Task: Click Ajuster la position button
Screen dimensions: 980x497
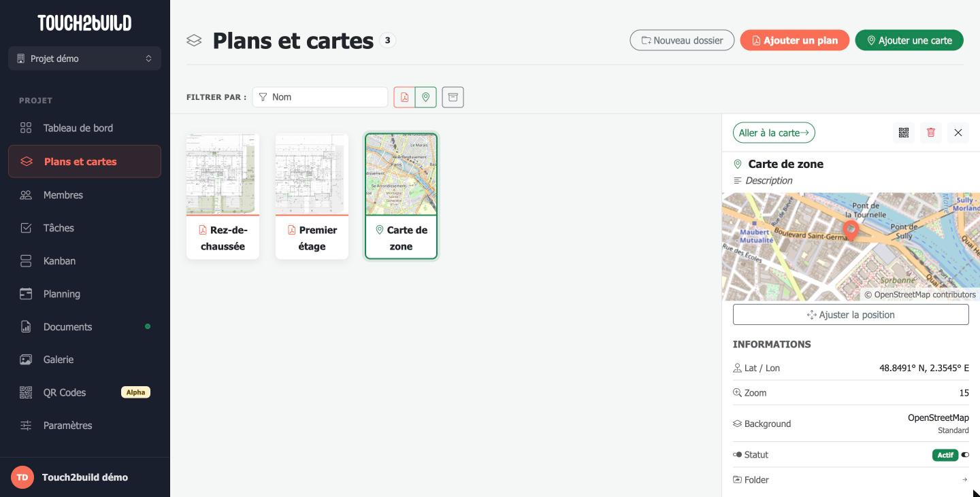Action: tap(851, 315)
